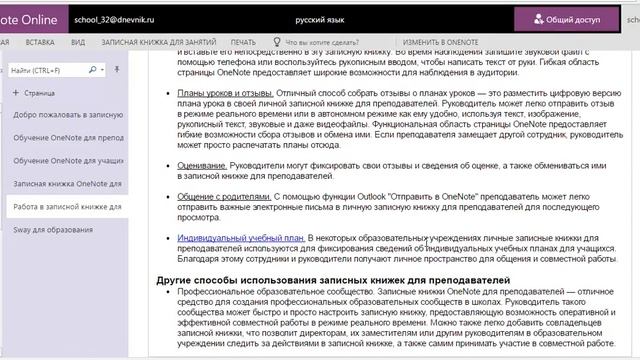Click the search magnifier icon

93,70
